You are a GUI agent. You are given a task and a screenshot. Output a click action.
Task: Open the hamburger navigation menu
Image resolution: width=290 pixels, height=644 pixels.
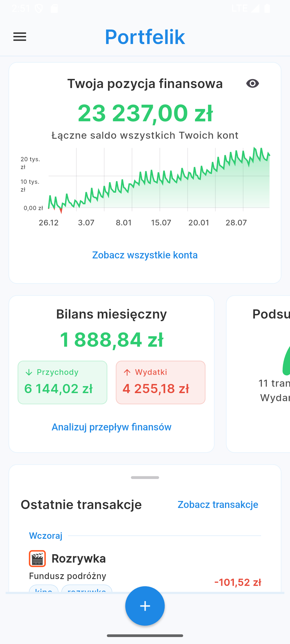[20, 37]
